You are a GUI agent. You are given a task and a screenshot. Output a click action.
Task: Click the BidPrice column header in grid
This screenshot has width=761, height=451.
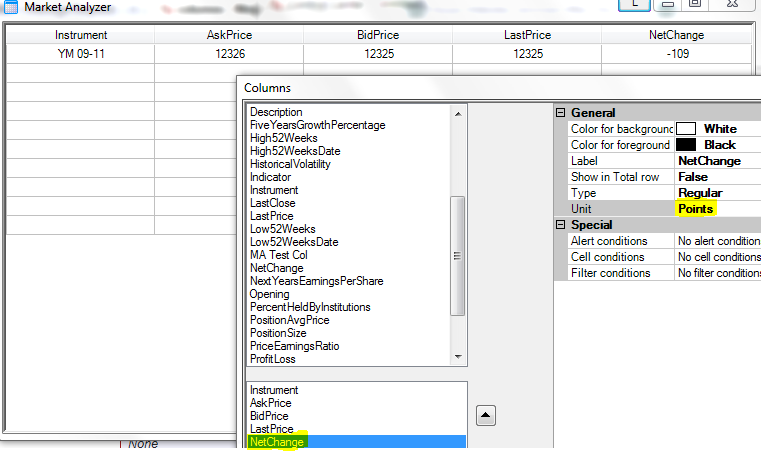pos(378,35)
